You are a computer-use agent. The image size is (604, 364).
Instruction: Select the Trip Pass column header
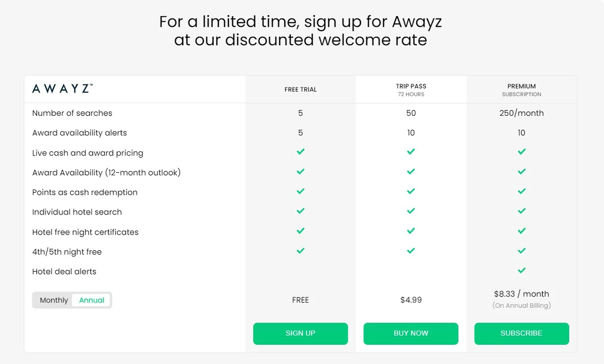(411, 89)
